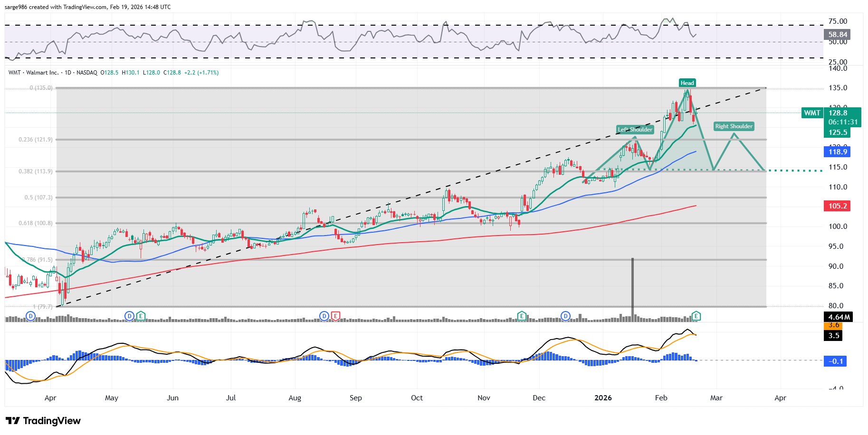Click the 4.64M volume label
Viewport: 868px width, 435px height.
pyautogui.click(x=839, y=317)
